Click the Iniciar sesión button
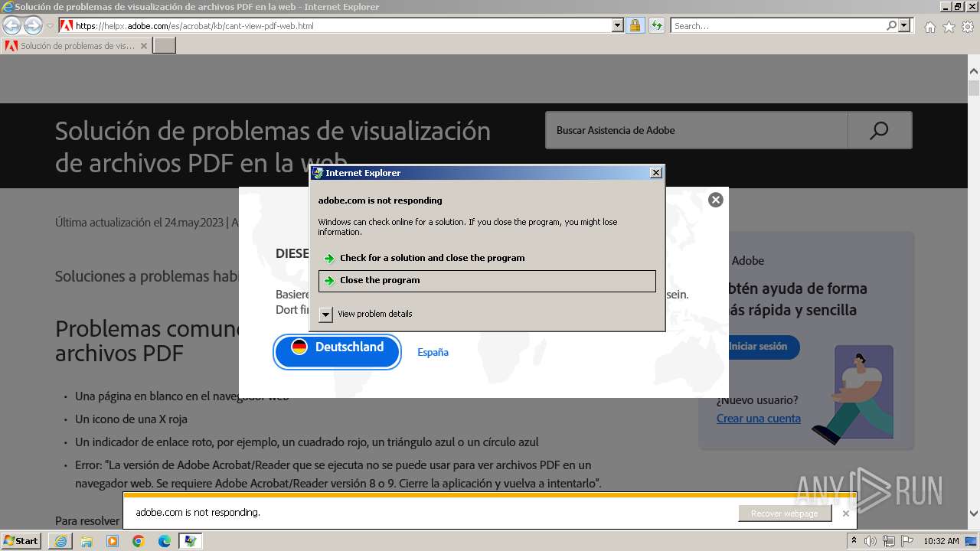980x551 pixels. tap(758, 347)
